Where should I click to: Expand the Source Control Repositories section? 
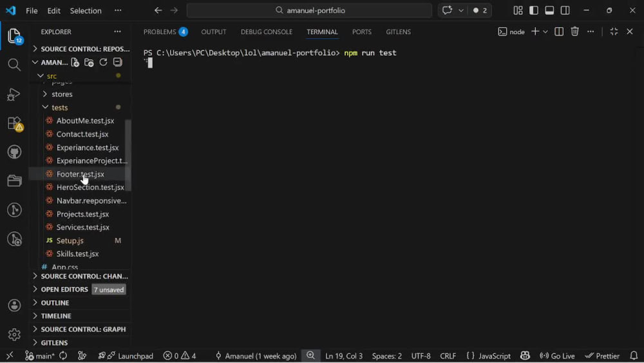coord(81,49)
